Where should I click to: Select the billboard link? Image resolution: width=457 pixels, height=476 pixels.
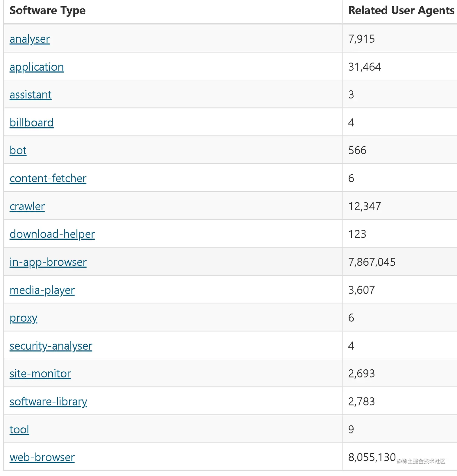pos(31,122)
